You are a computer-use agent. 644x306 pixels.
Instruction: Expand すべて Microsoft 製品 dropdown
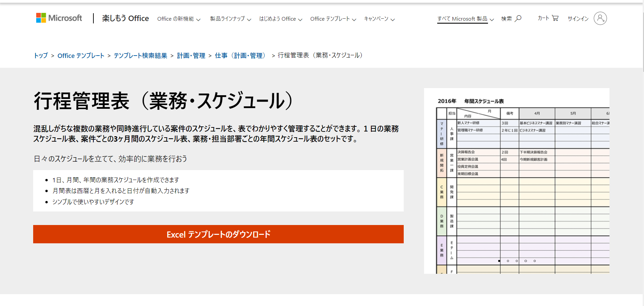pyautogui.click(x=466, y=19)
